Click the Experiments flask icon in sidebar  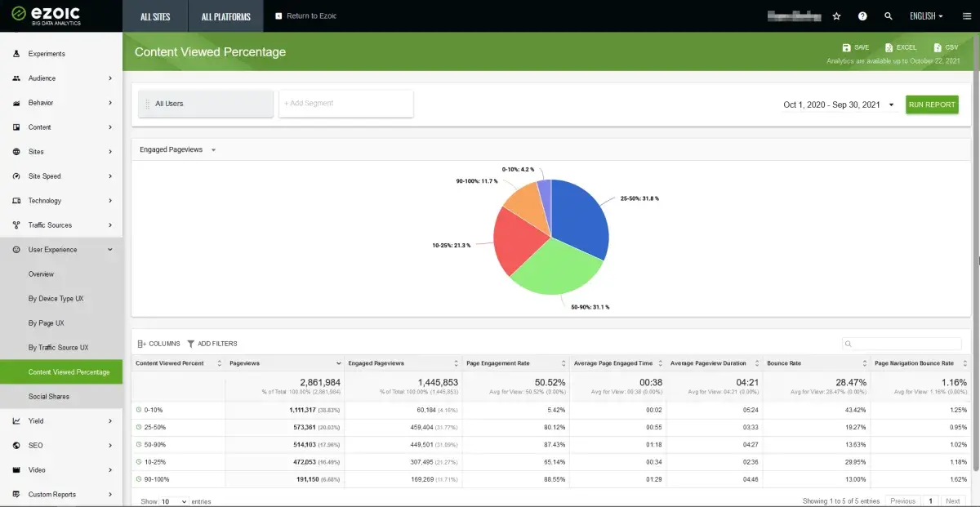pos(16,54)
